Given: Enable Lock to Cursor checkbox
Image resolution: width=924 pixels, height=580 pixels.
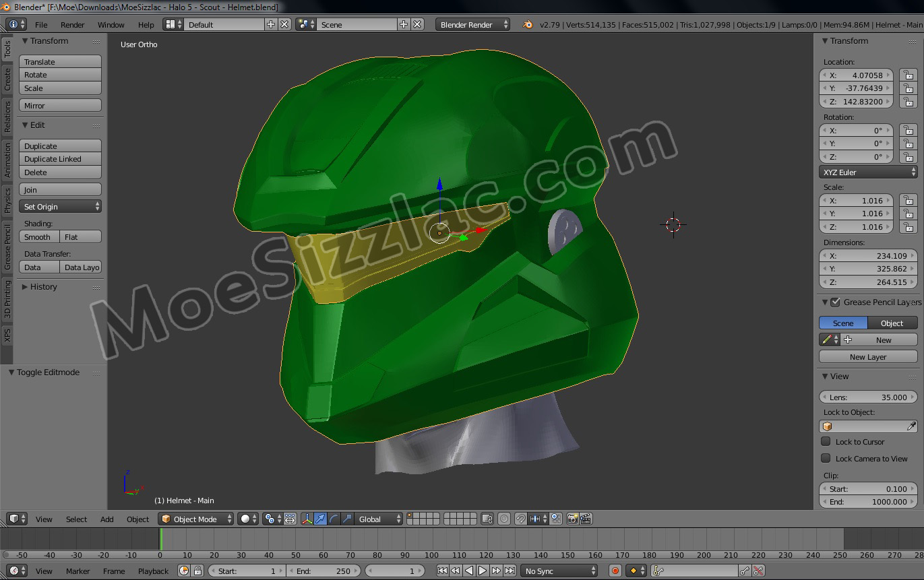Looking at the screenshot, I should point(826,441).
